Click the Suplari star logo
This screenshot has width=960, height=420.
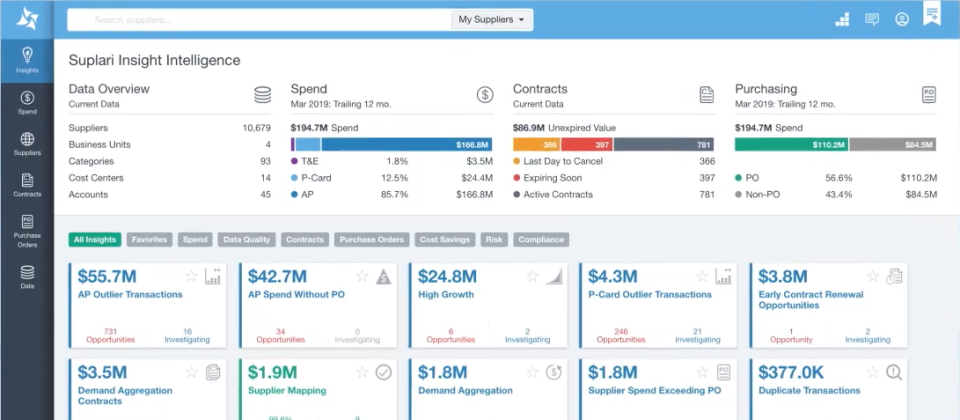[x=27, y=19]
